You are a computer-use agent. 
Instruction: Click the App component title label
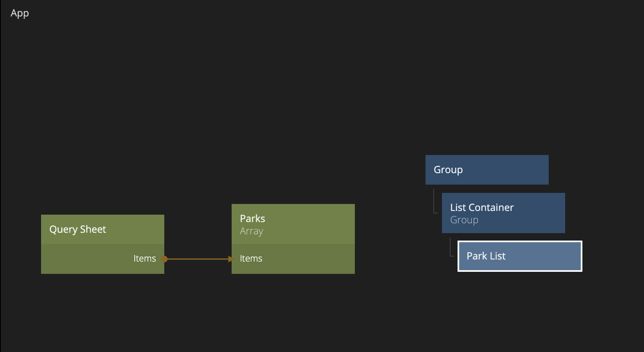20,13
